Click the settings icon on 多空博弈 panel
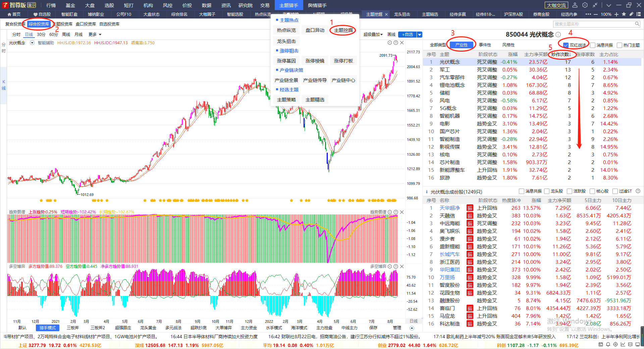 [x=390, y=266]
